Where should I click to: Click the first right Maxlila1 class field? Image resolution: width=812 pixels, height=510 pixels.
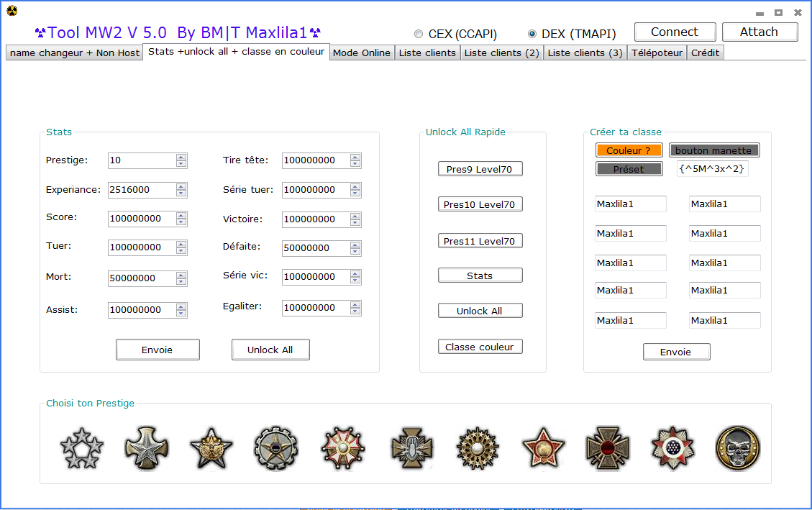pyautogui.click(x=725, y=204)
